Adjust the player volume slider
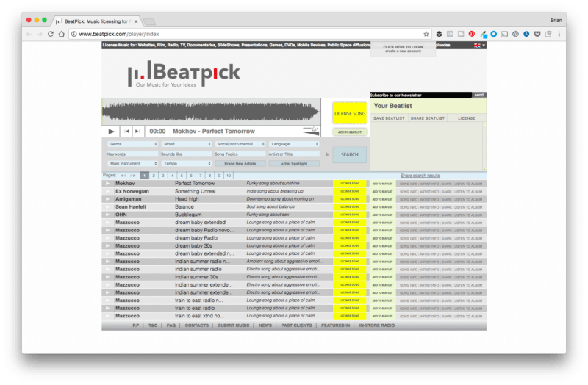The image size is (588, 385). [x=310, y=132]
